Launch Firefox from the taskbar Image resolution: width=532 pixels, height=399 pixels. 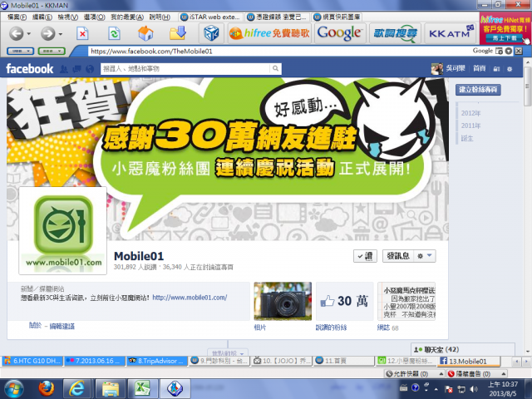[x=47, y=388]
